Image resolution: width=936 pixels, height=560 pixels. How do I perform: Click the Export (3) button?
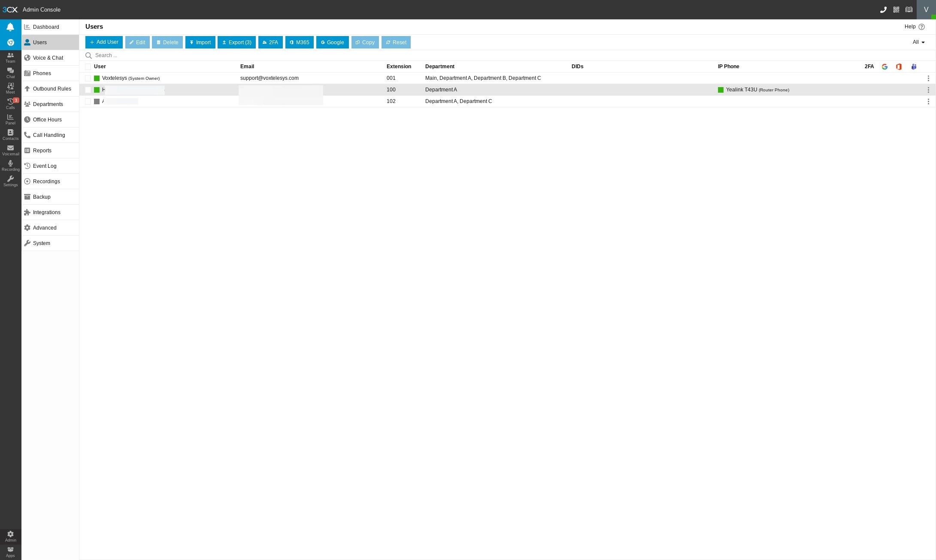(x=236, y=42)
